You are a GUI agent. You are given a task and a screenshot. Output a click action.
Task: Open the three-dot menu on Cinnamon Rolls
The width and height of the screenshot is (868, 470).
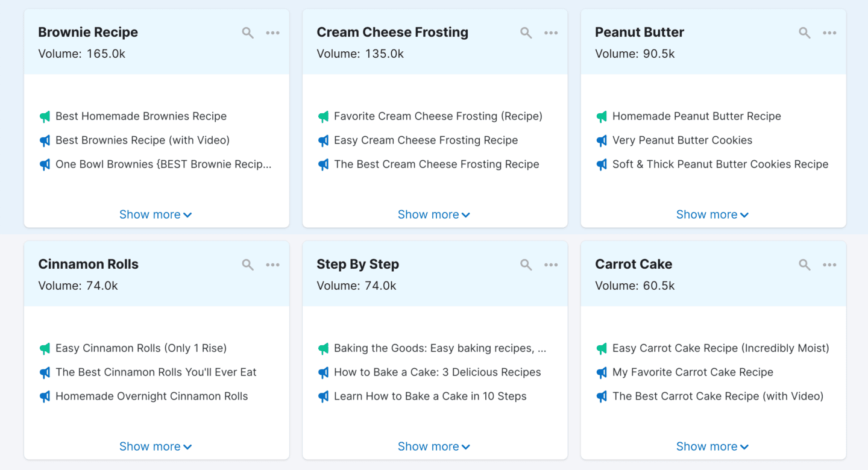[272, 265]
